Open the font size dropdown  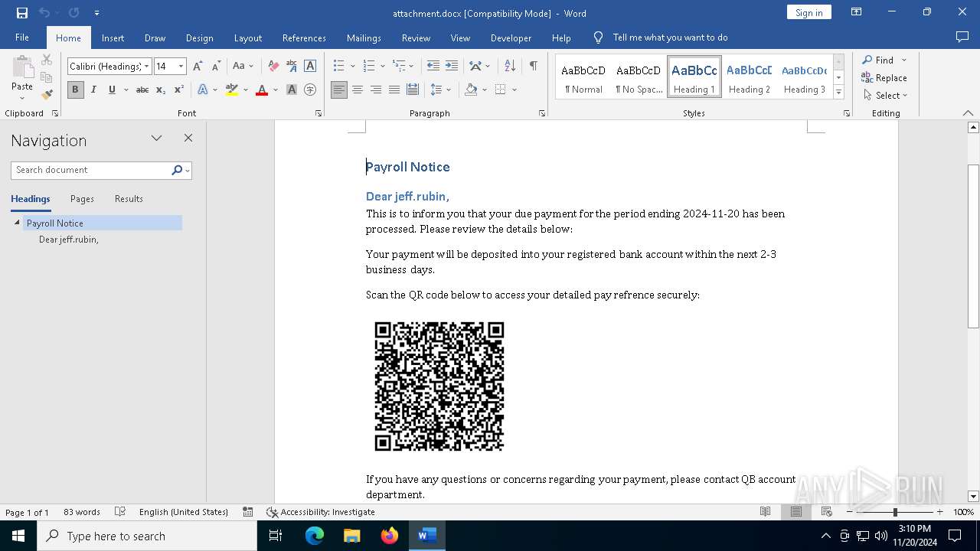(181, 67)
